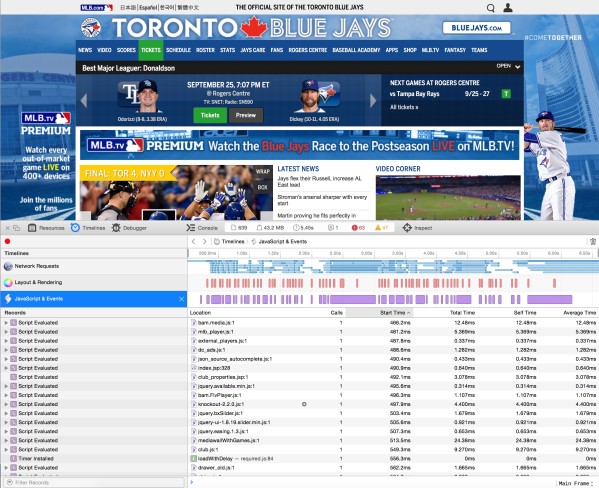Expand Script Evaluated row for bam.media.js
599x488 pixels.
(x=6, y=323)
